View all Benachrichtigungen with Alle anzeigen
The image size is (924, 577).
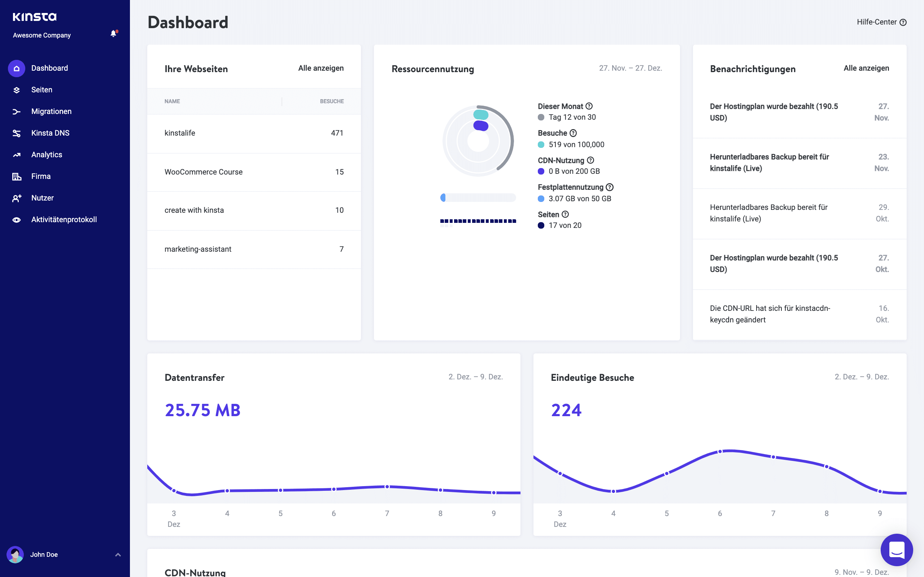[x=866, y=68]
